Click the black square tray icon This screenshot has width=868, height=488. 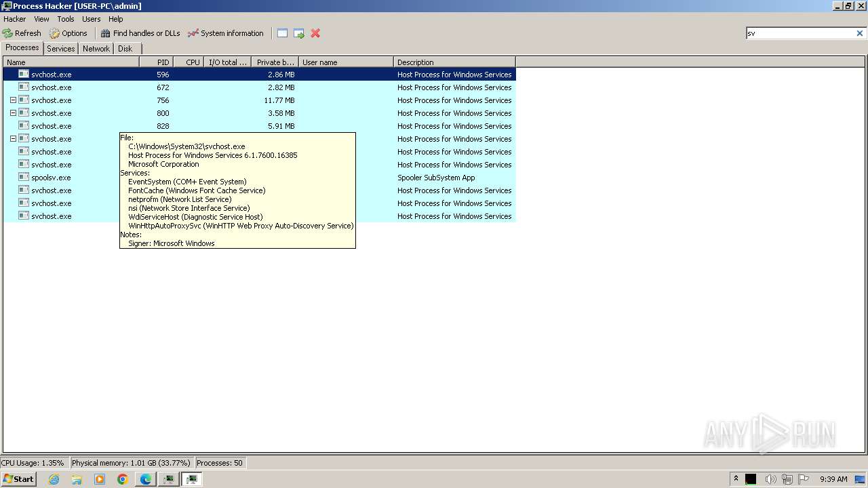(x=751, y=479)
